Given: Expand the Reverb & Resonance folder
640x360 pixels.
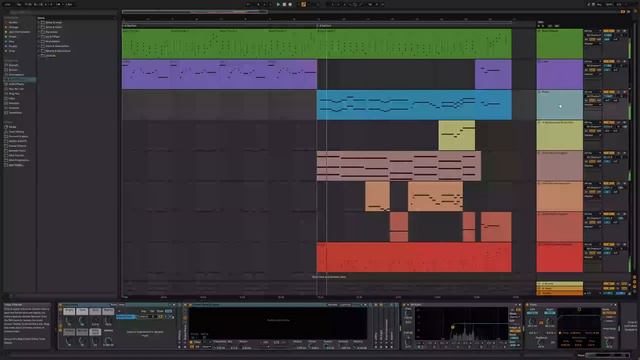Looking at the screenshot, I should pos(39,51).
